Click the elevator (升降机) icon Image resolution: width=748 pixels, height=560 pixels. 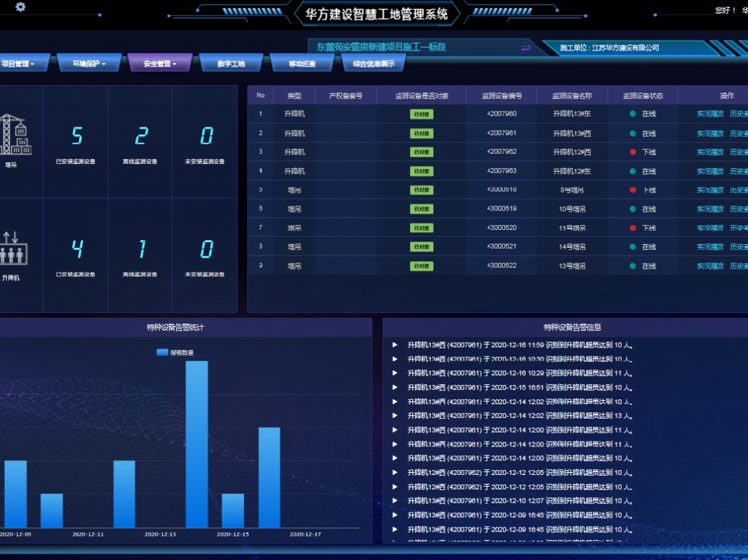tap(12, 248)
